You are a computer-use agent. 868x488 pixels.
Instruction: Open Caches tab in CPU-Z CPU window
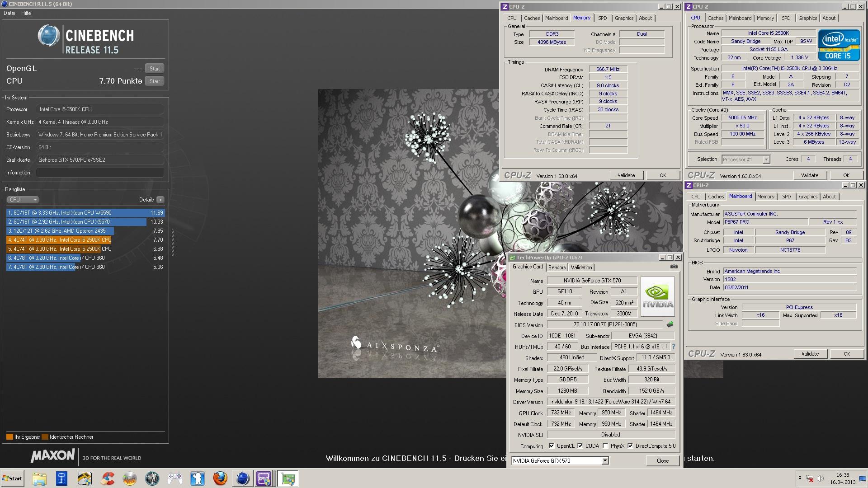[715, 18]
